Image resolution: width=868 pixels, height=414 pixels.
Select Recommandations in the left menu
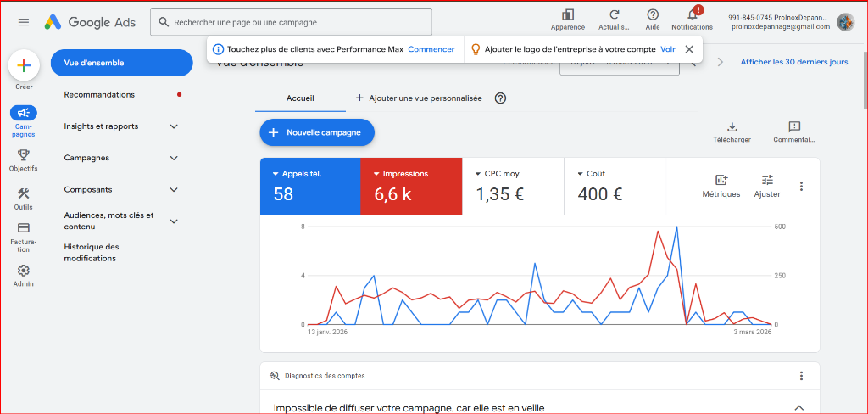pyautogui.click(x=99, y=95)
